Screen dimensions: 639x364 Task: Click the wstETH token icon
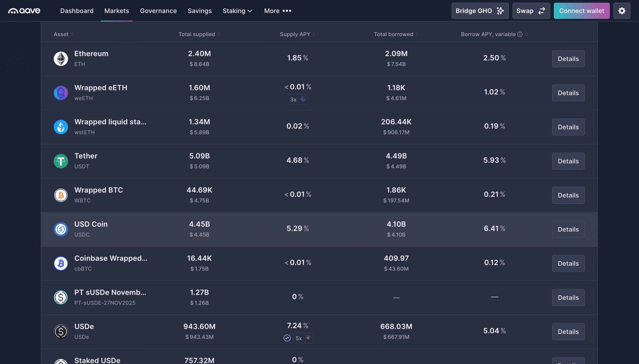[61, 127]
